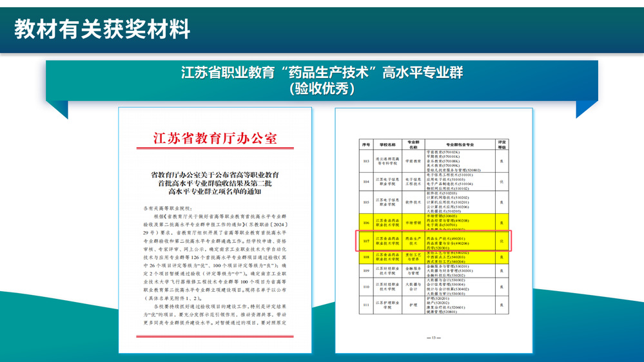Select the teal banner heading 高水平专业群

[x=322, y=72]
